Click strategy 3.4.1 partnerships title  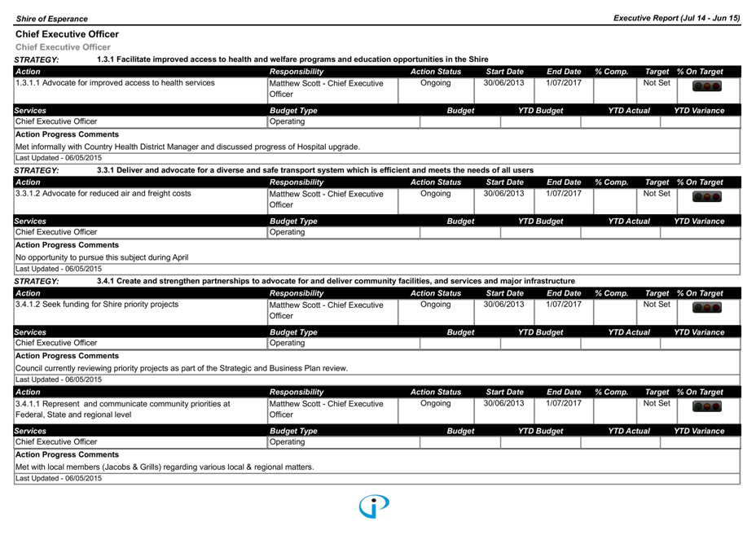click(336, 281)
